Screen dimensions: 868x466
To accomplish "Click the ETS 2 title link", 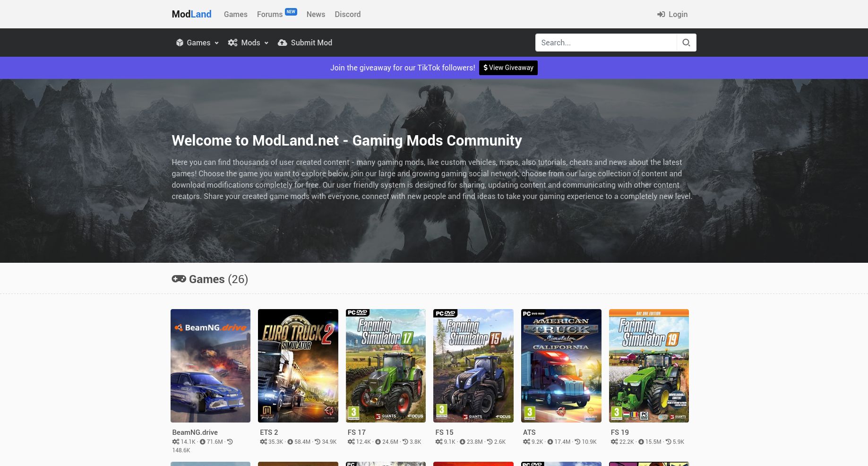I will [269, 432].
